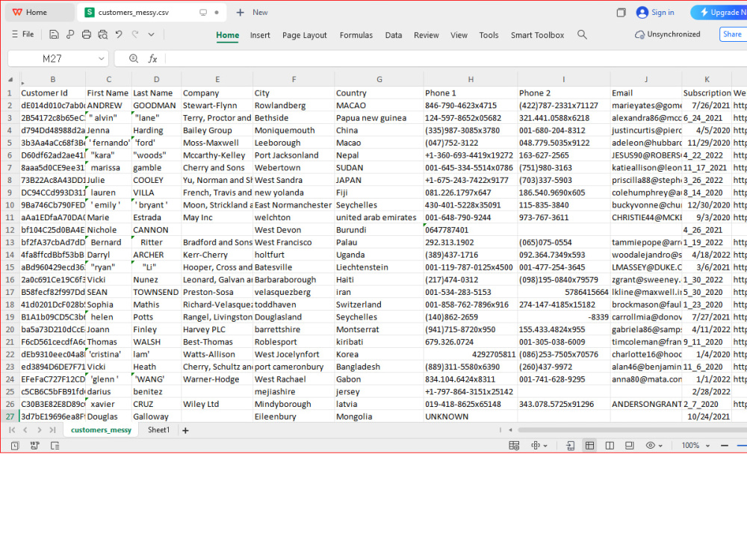Viewport: 747px width, 560px height.
Task: Click the Save icon in toolbar
Action: coord(54,34)
